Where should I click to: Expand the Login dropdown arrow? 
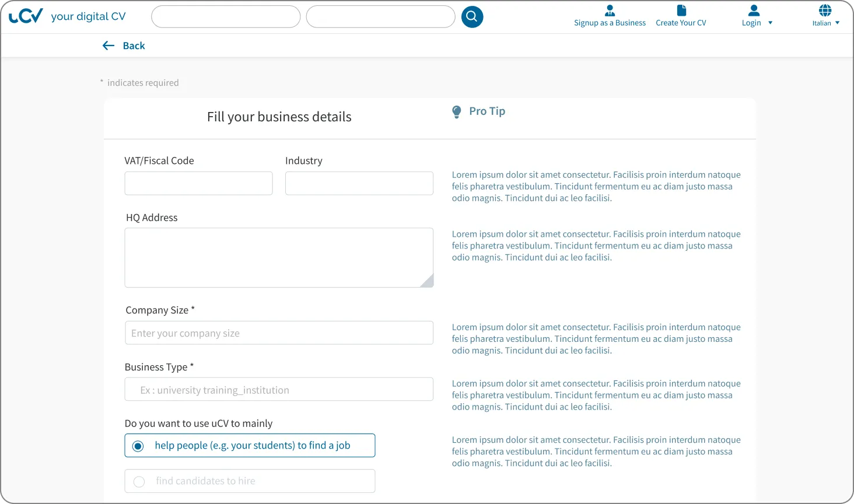pyautogui.click(x=770, y=23)
